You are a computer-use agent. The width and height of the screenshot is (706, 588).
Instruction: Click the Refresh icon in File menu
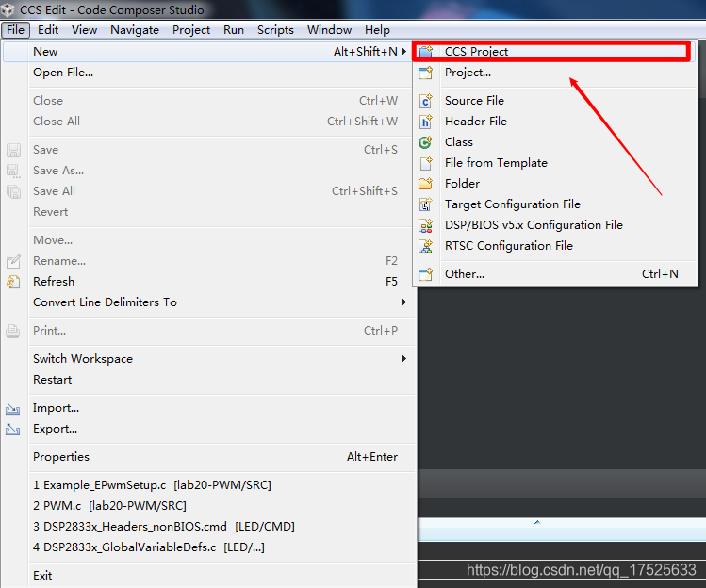coord(13,282)
